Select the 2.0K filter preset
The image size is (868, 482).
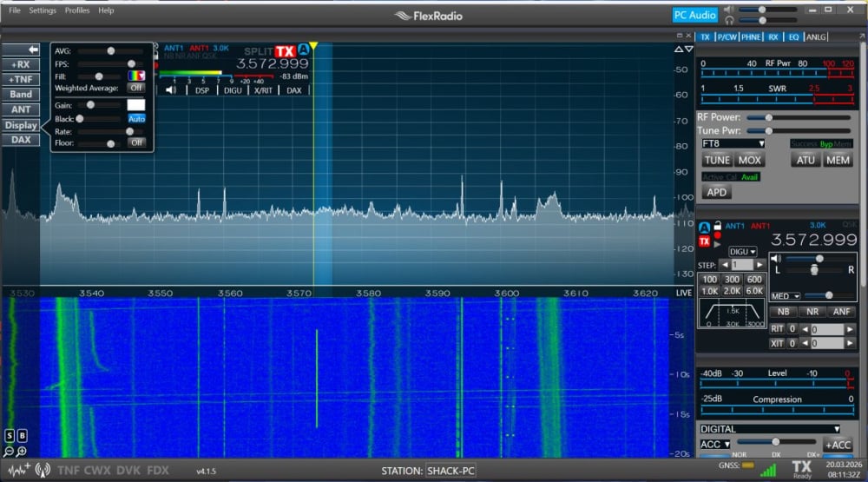click(x=733, y=291)
